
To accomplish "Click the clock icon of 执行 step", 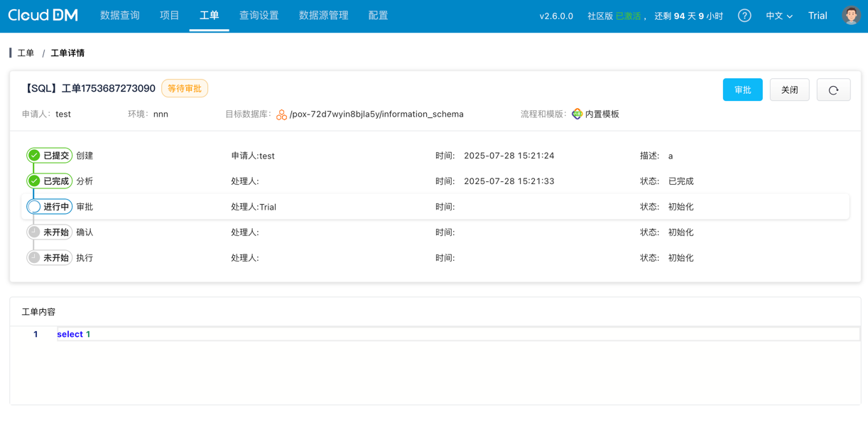I will click(34, 258).
